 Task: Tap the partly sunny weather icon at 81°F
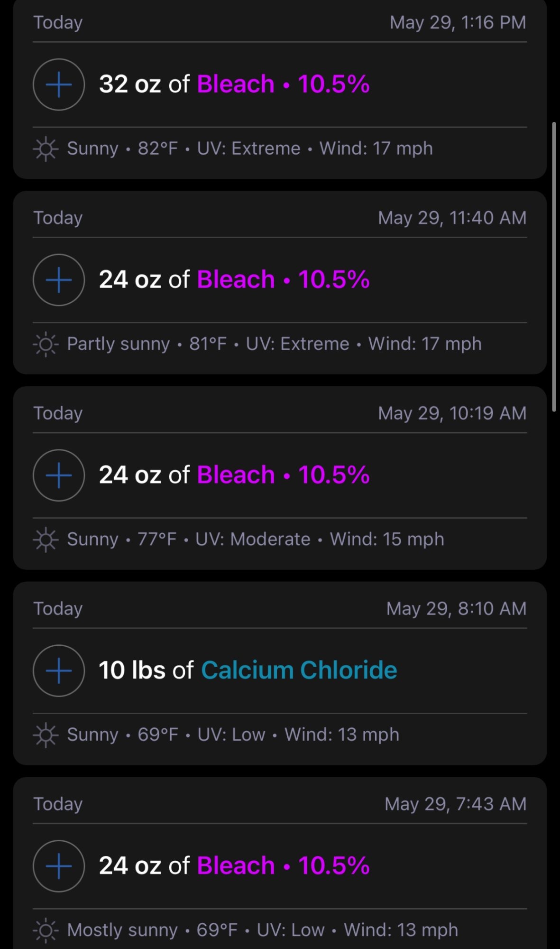tap(46, 344)
